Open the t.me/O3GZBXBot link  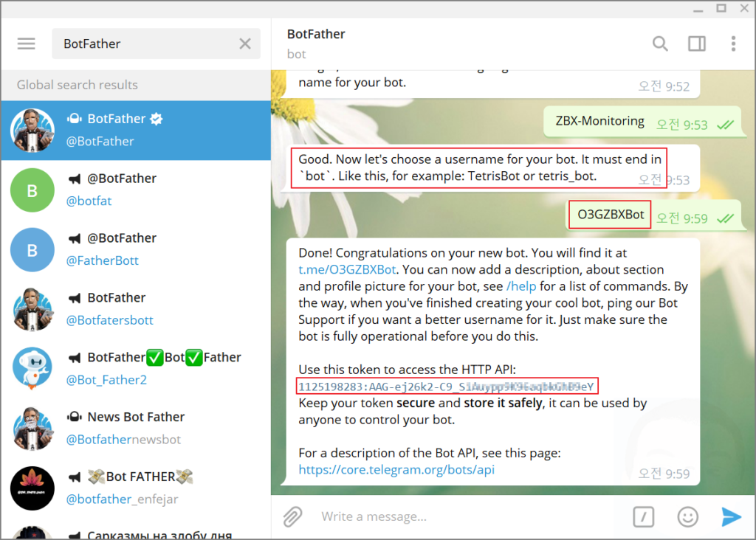click(345, 270)
